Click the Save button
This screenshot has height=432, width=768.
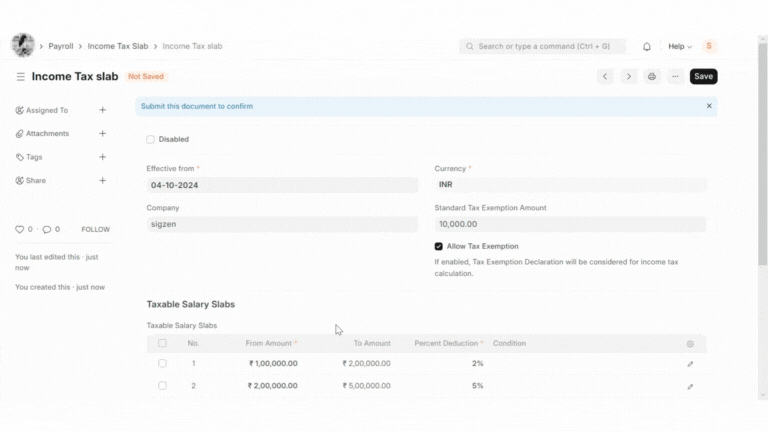703,76
